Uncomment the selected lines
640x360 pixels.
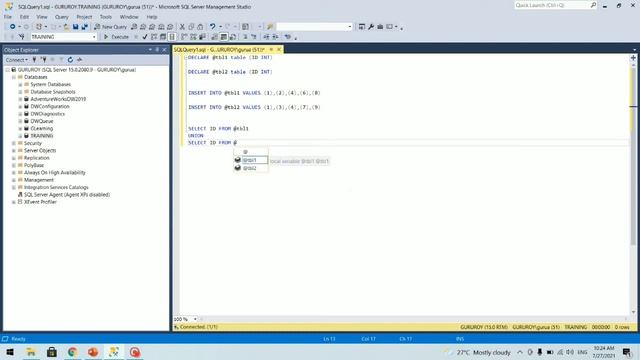(253, 37)
